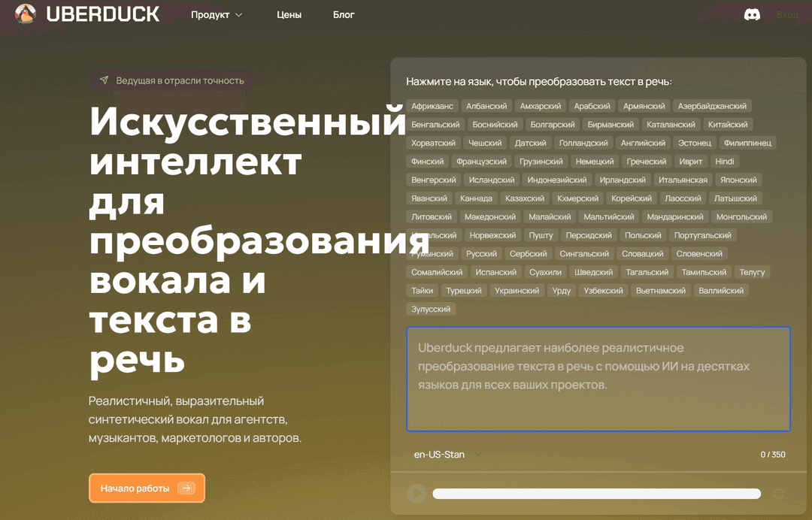Select the Польский language

click(643, 235)
